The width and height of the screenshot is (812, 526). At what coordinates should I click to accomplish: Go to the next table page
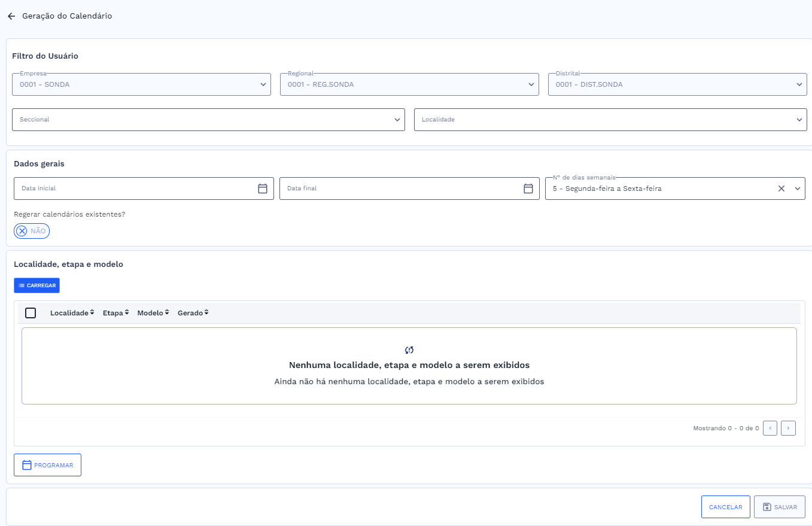point(788,428)
